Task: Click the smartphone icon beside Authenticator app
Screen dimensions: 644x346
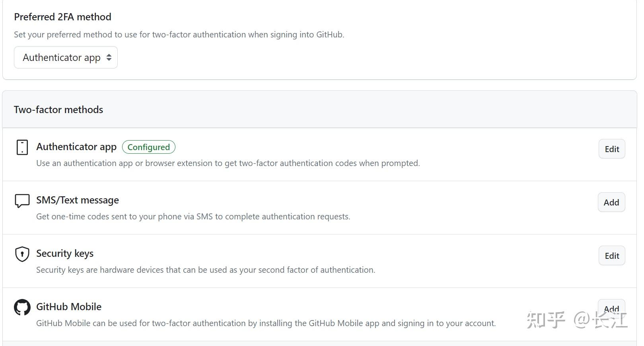Action: (x=22, y=147)
